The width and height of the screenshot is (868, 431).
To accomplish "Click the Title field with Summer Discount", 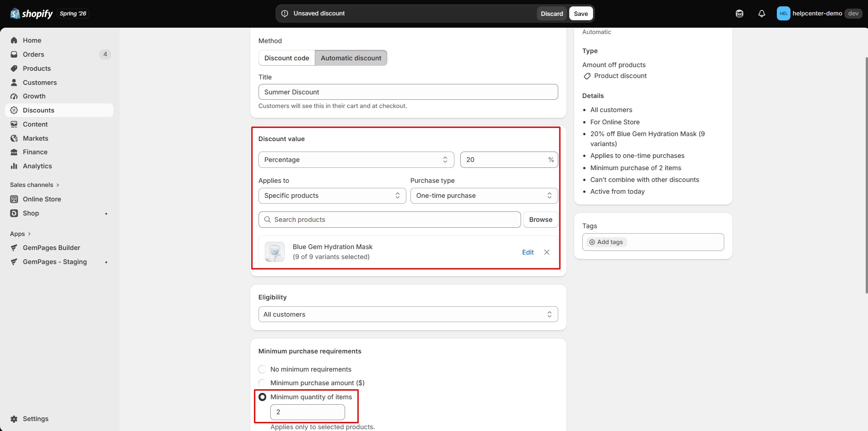I will pos(408,92).
